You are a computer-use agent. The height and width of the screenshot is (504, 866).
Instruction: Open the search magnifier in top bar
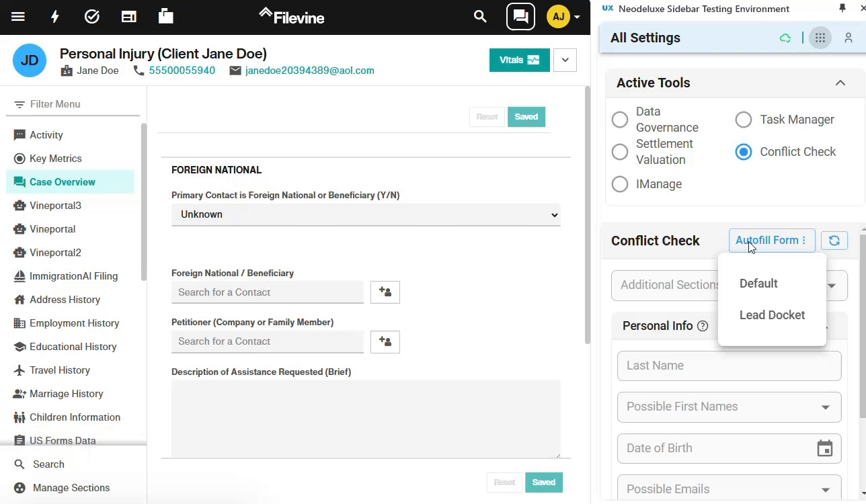tap(480, 17)
